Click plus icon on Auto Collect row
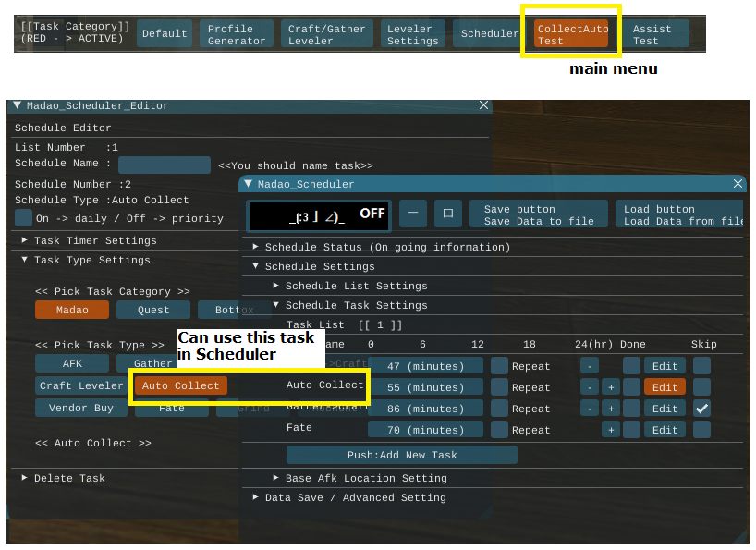 [x=610, y=387]
